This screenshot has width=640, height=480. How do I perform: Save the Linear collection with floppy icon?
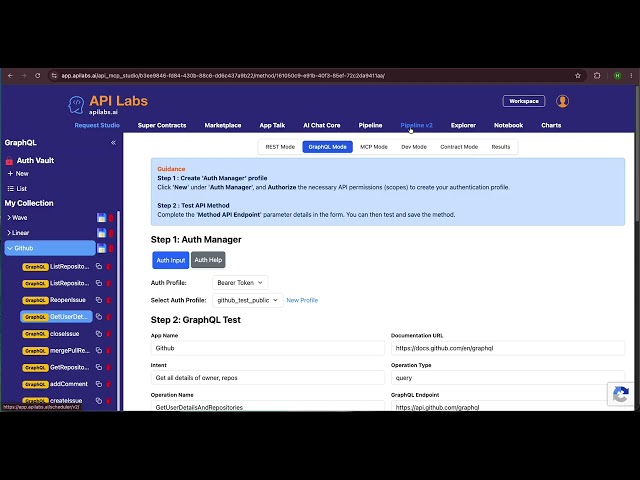tap(101, 233)
